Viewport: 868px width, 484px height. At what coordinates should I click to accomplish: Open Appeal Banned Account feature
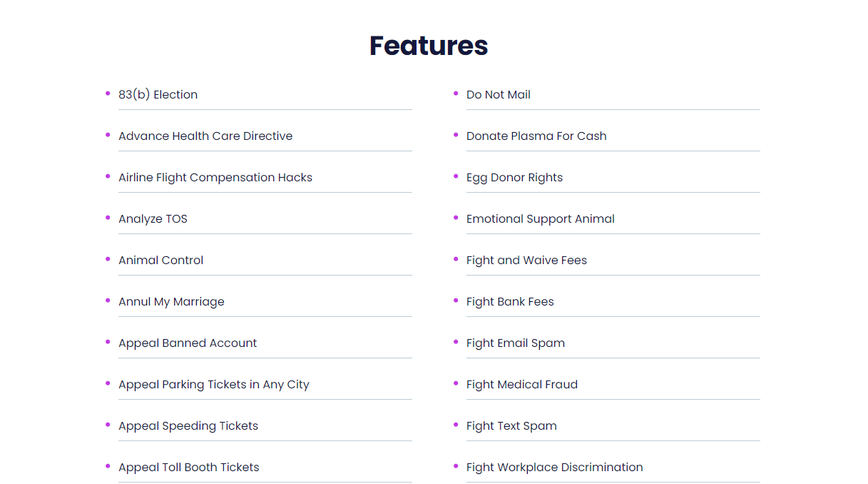188,343
